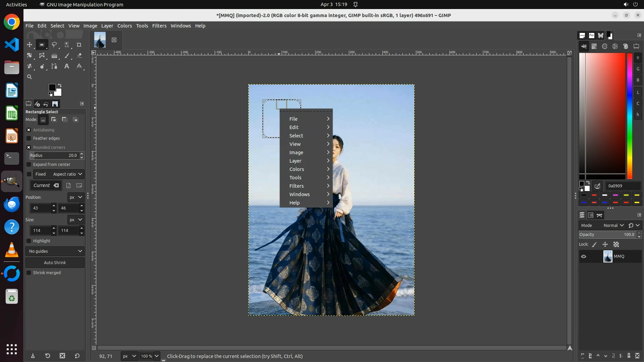Select the Zoom magnifier tool
The width and height of the screenshot is (644, 362).
[30, 77]
